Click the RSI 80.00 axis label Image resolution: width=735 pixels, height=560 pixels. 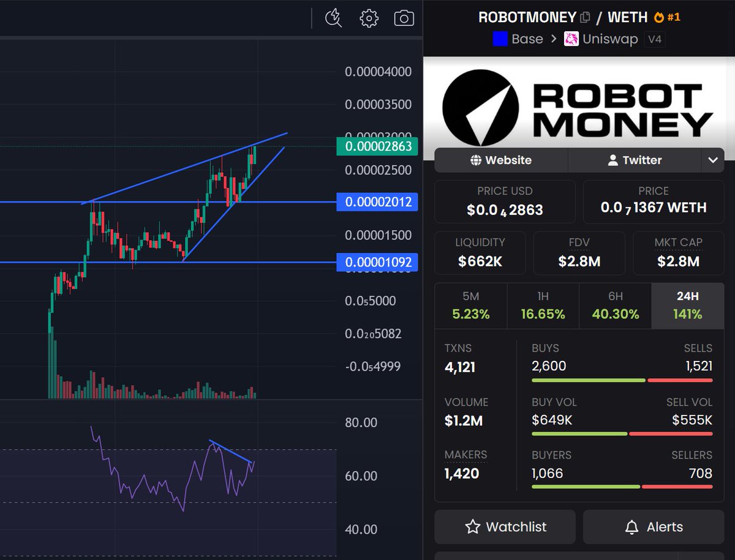[360, 423]
